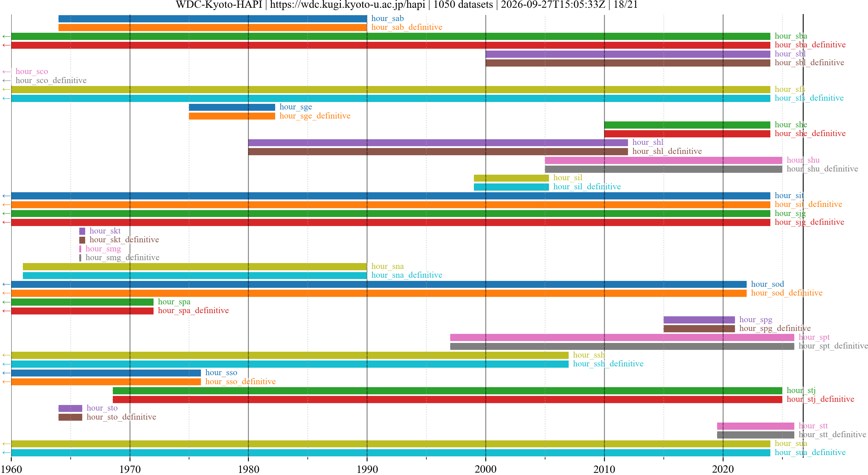Click the hour_sil_definitive label

587,187
